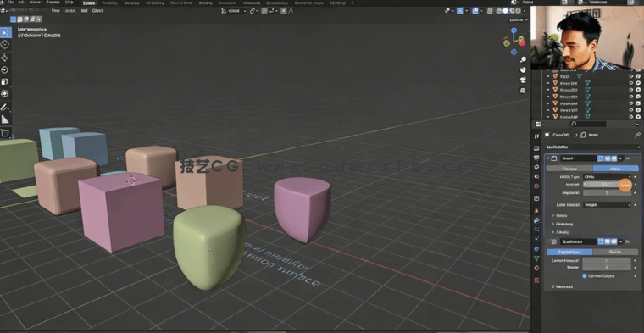
Task: Open the Global transform orientation dropdown
Action: click(235, 11)
